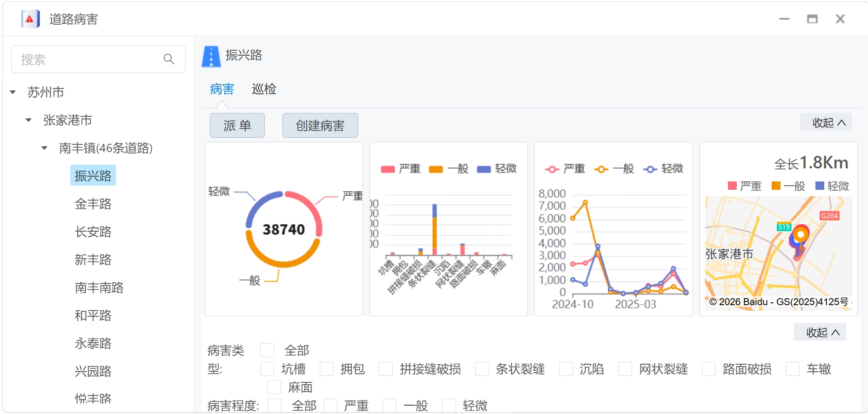Viewport: 868px width, 414px height.
Task: Check the 全部 hazard type checkbox
Action: click(267, 350)
